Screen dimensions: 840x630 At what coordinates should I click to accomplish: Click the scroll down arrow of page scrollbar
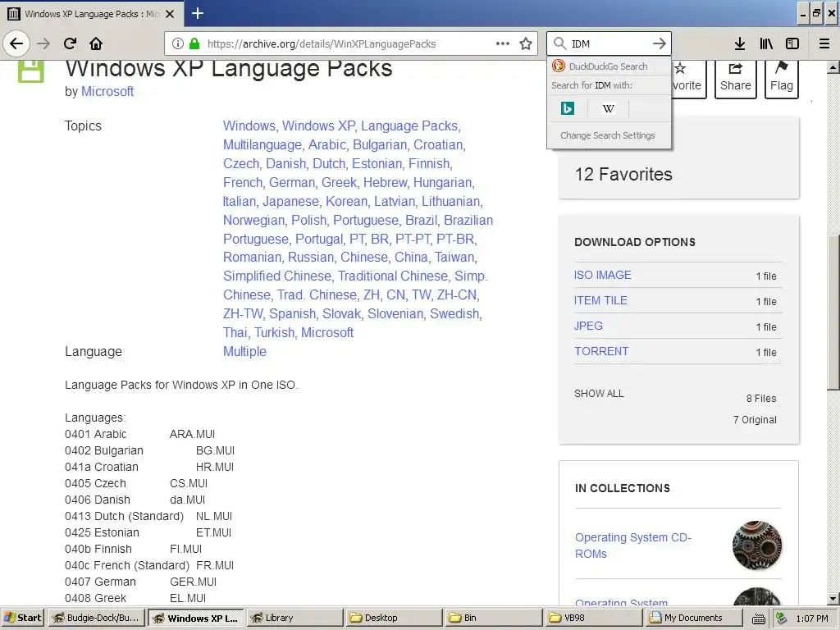tap(833, 598)
